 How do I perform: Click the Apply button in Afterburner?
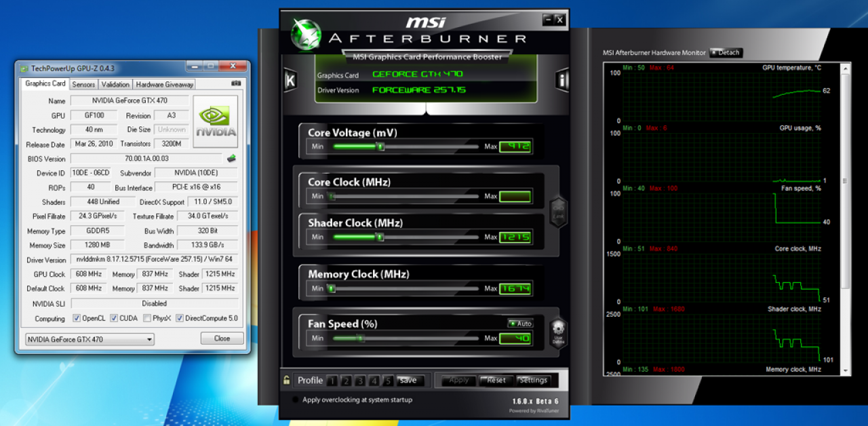pos(458,381)
